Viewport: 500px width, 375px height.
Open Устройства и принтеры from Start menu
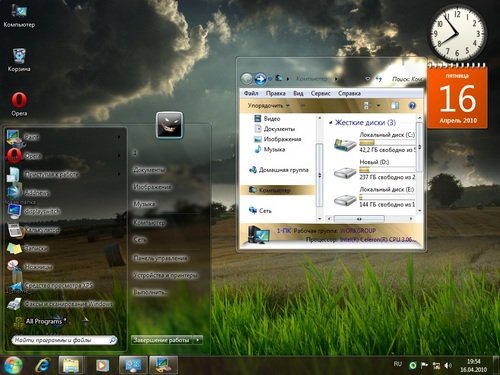pyautogui.click(x=165, y=275)
